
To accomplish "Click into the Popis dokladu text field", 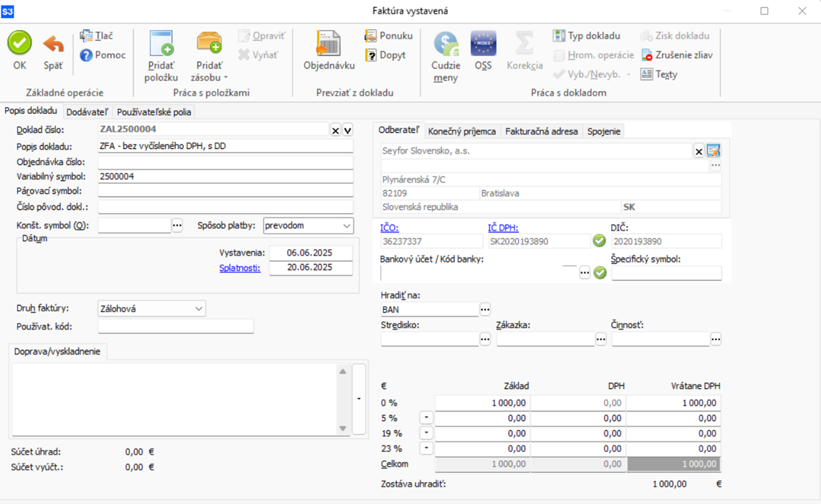I will tap(225, 146).
